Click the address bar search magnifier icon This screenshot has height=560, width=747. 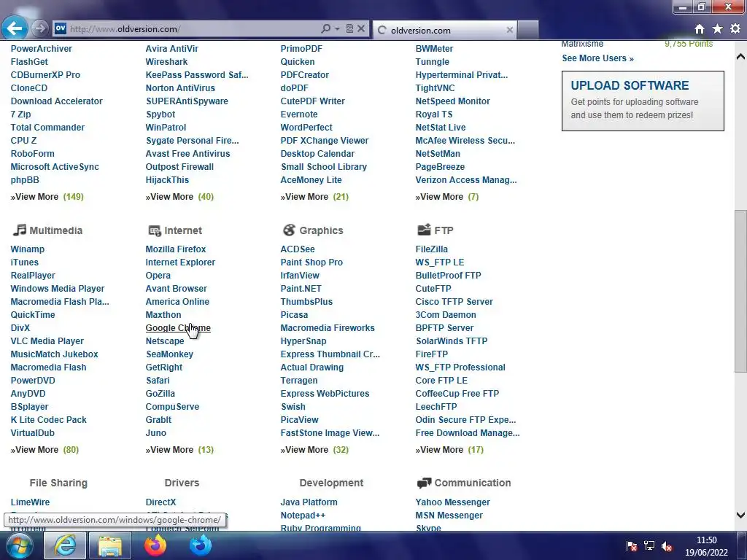click(x=326, y=28)
